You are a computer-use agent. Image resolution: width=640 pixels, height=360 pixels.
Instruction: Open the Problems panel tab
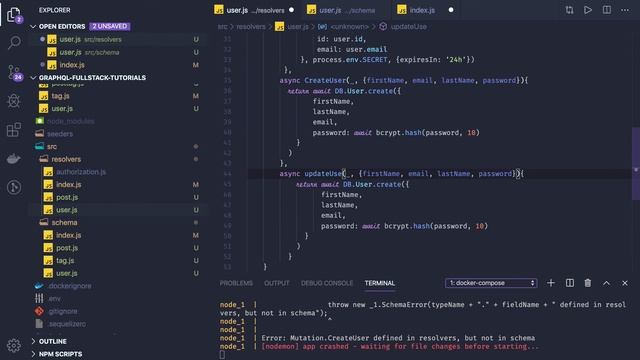tap(236, 283)
